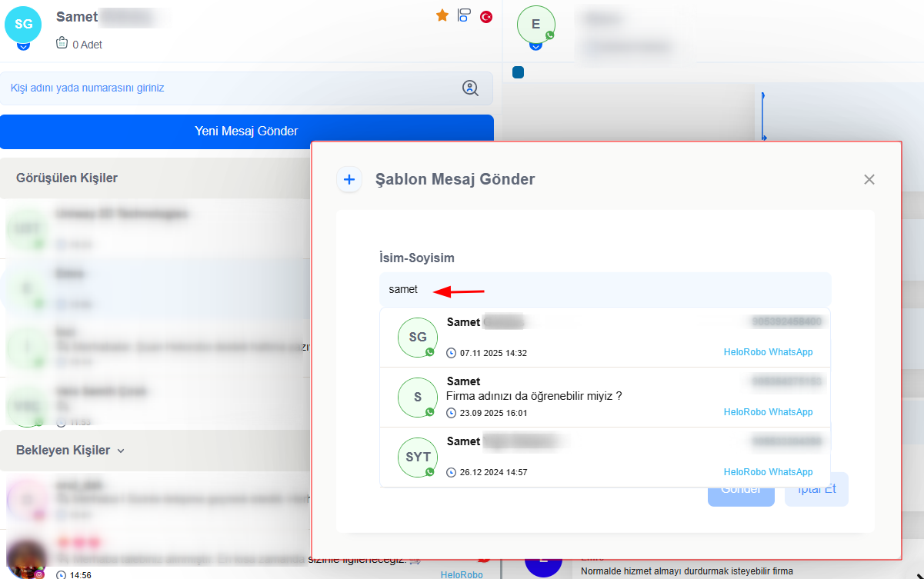Open dropdown chevron under E avatar
This screenshot has height=579, width=924.
[536, 47]
